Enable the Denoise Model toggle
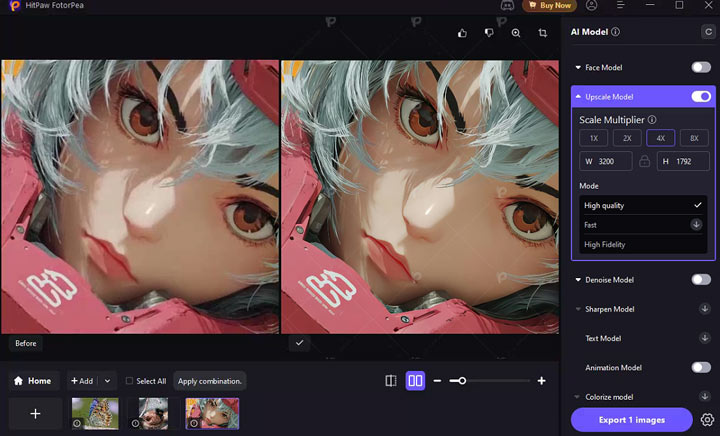Image resolution: width=720 pixels, height=436 pixels. (701, 279)
